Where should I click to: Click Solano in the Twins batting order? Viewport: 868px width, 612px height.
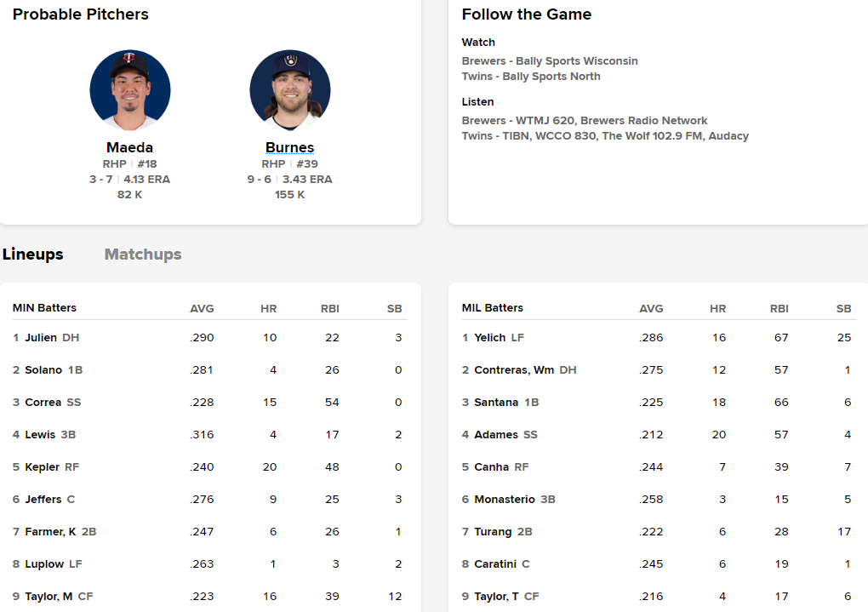pos(43,370)
